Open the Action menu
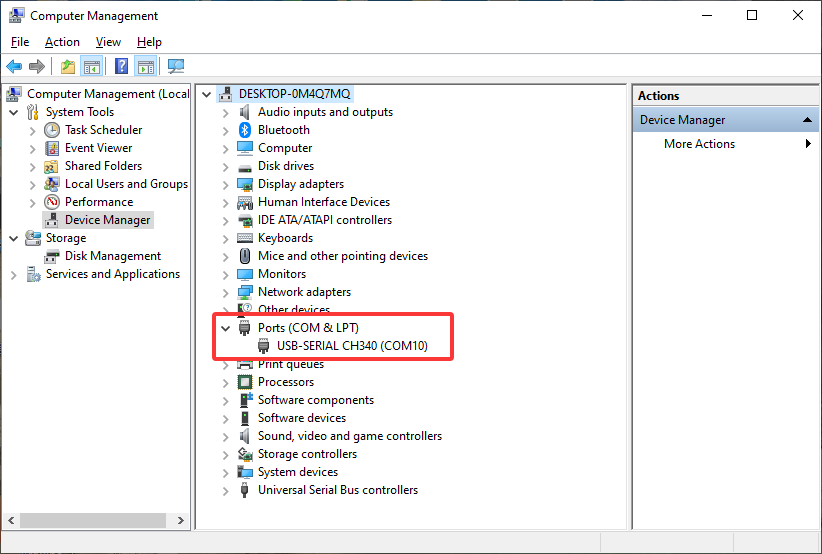This screenshot has height=554, width=822. click(x=62, y=42)
